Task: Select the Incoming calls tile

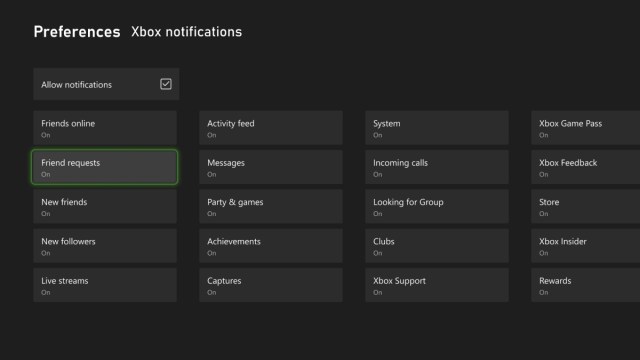Action: click(x=437, y=167)
